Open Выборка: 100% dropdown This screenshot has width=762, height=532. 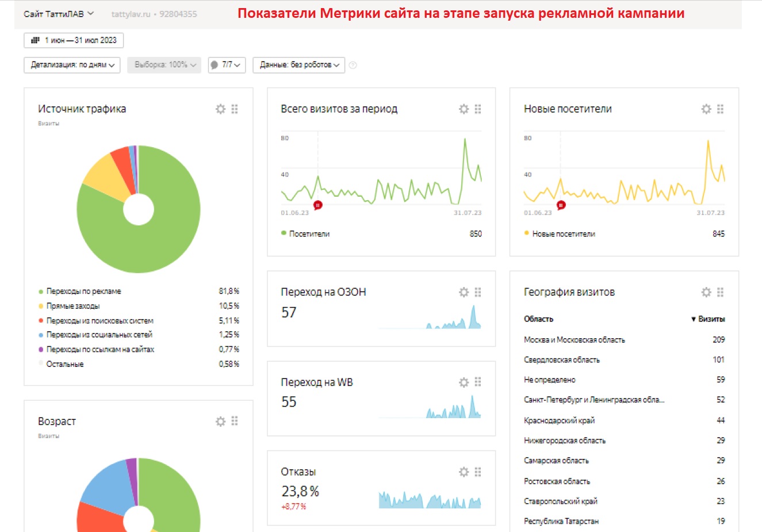164,65
